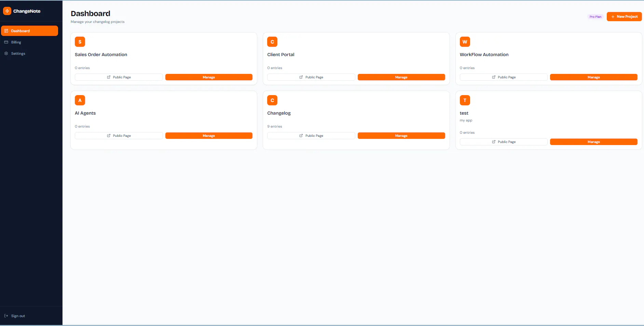Click the Pro Plan badge
The image size is (644, 326).
(595, 17)
